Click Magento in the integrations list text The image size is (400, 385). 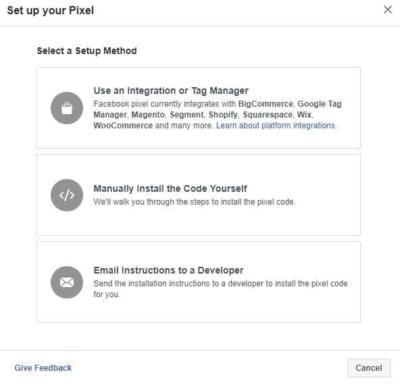[x=148, y=115]
